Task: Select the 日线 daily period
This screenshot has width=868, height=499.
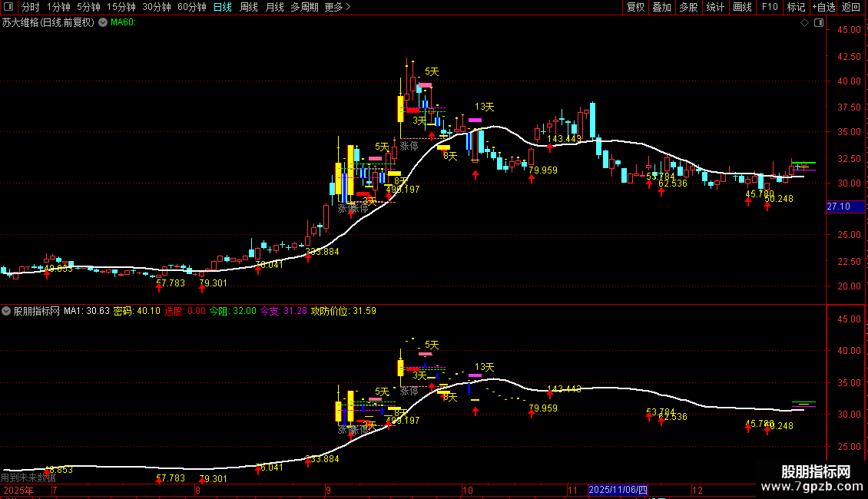Action: click(x=223, y=7)
